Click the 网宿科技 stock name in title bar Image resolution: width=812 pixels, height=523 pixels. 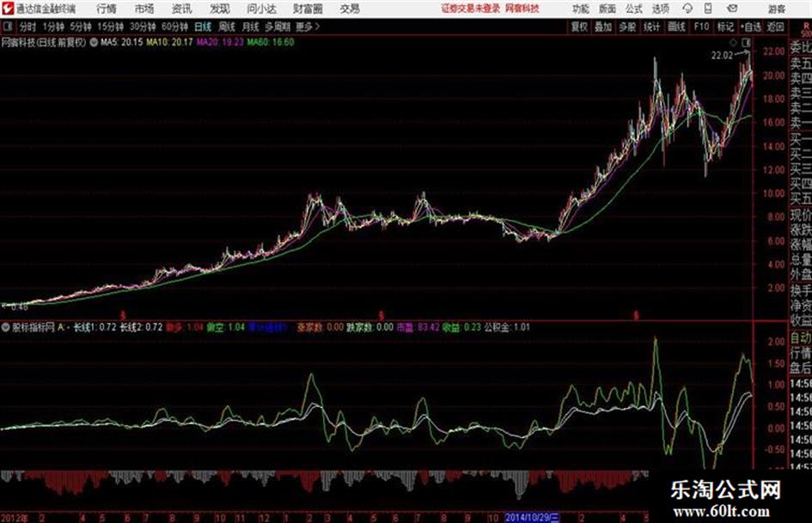pyautogui.click(x=522, y=9)
